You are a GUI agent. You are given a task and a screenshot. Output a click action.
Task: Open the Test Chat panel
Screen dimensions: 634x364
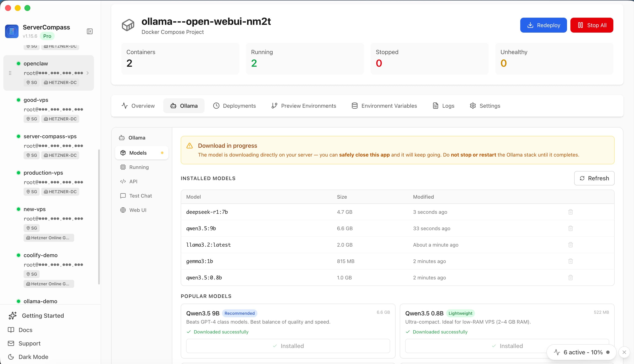point(140,195)
